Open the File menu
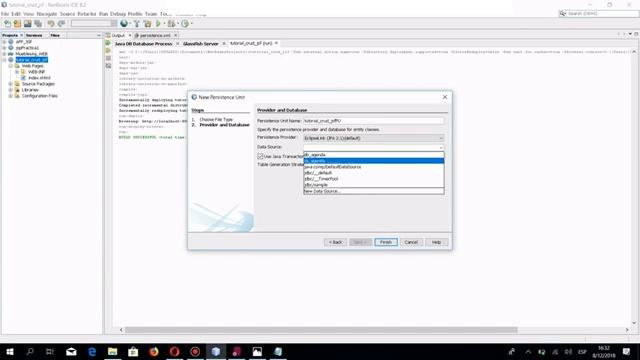 point(5,14)
